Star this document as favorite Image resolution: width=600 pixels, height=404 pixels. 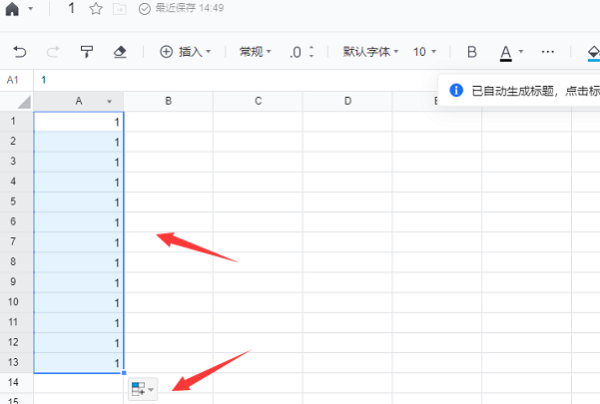(96, 8)
